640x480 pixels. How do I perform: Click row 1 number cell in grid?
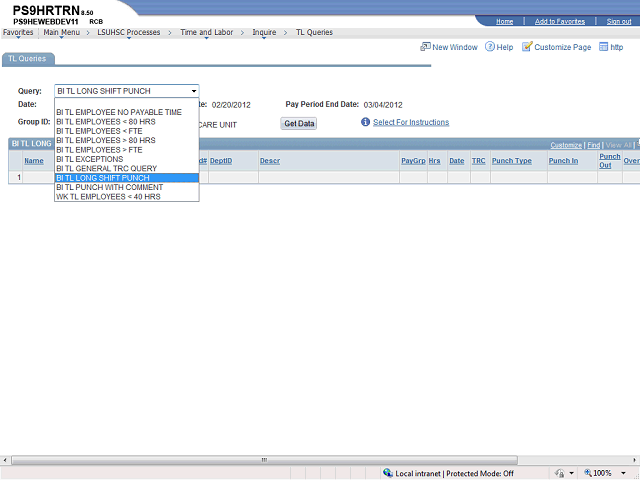coord(16,177)
